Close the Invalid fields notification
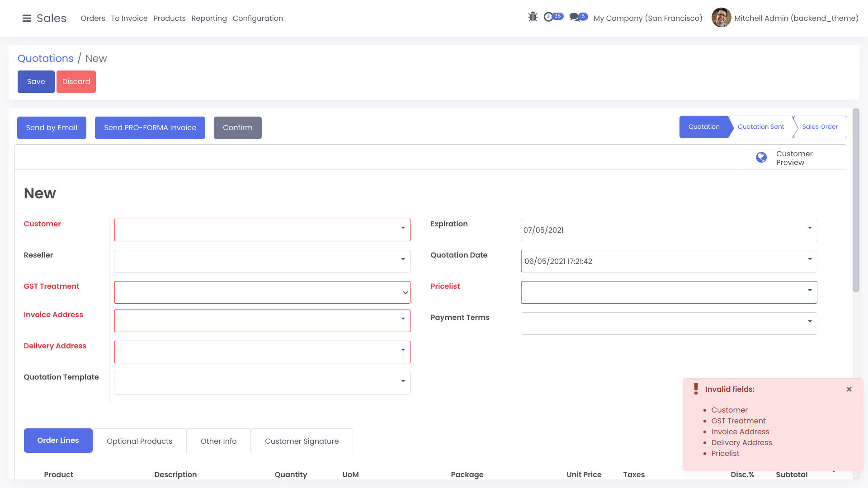Screen dimensions: 868x488 pyautogui.click(x=849, y=389)
